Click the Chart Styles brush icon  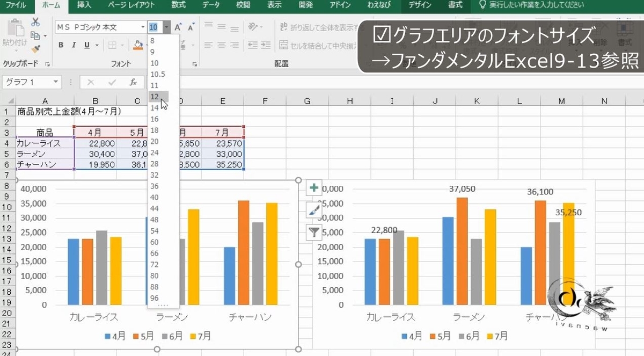tap(314, 210)
